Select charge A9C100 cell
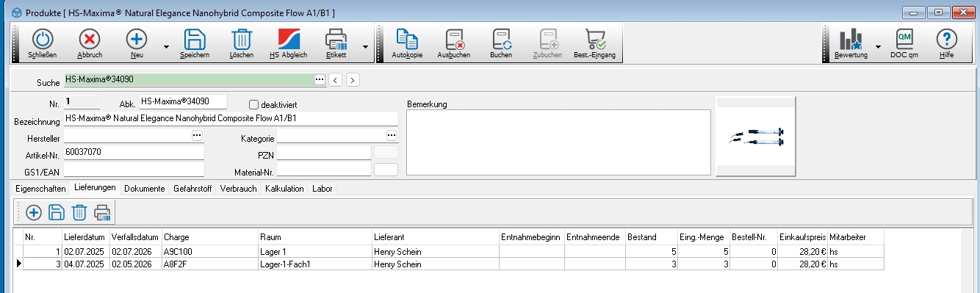The height and width of the screenshot is (293, 980). point(210,252)
